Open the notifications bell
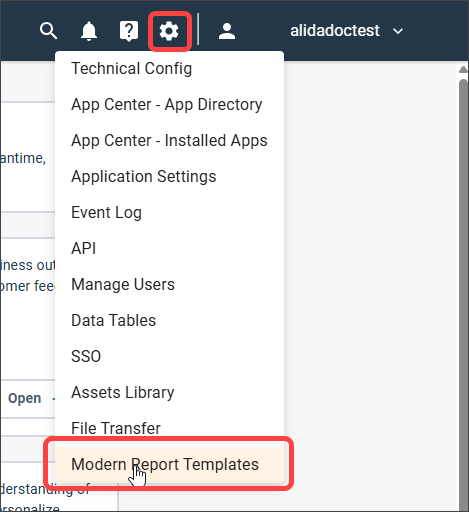The image size is (469, 512). (x=89, y=31)
